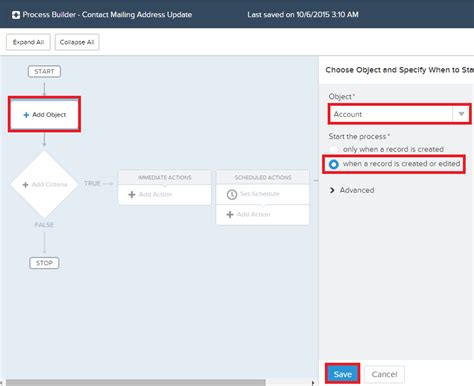The height and width of the screenshot is (386, 474).
Task: Click the scrollbar right arrow
Action: (x=312, y=383)
